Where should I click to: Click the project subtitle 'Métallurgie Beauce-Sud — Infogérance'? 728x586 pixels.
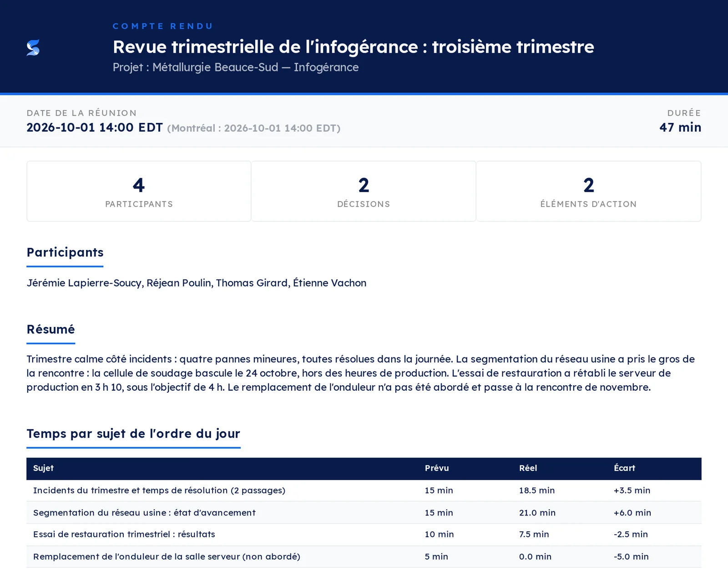pos(255,67)
